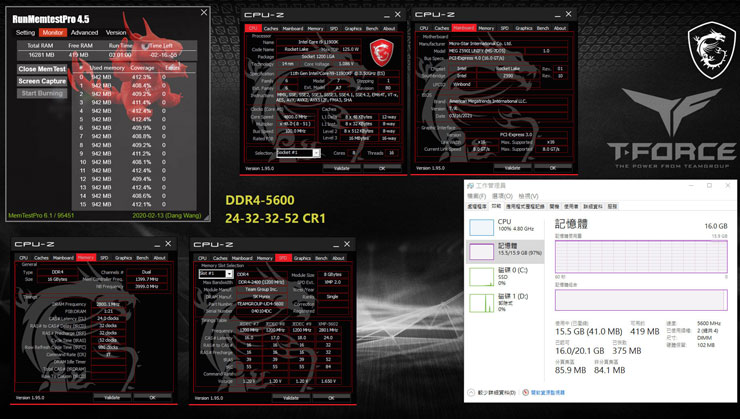Switch to Setting tab in RunMemtestPro
This screenshot has width=740, height=419.
(25, 33)
